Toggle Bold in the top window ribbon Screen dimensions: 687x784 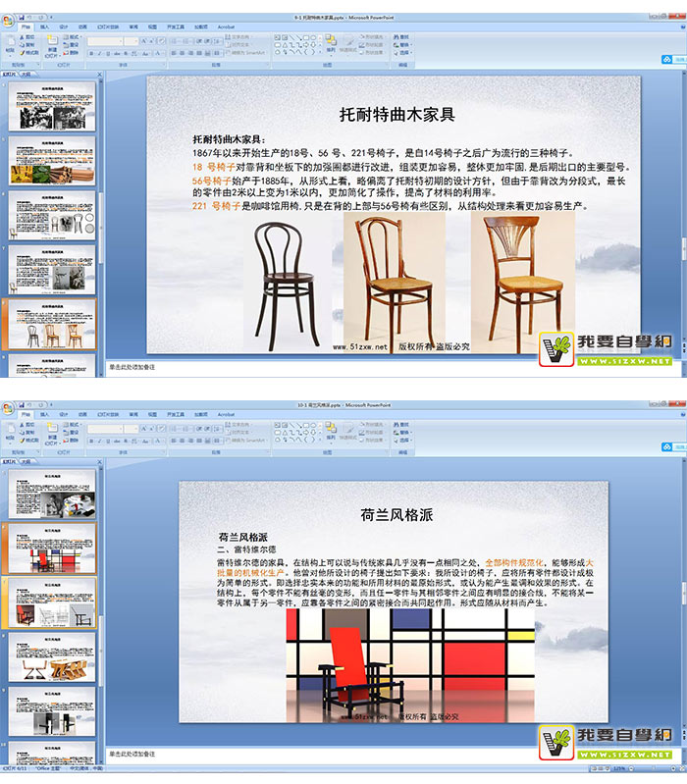coord(91,53)
